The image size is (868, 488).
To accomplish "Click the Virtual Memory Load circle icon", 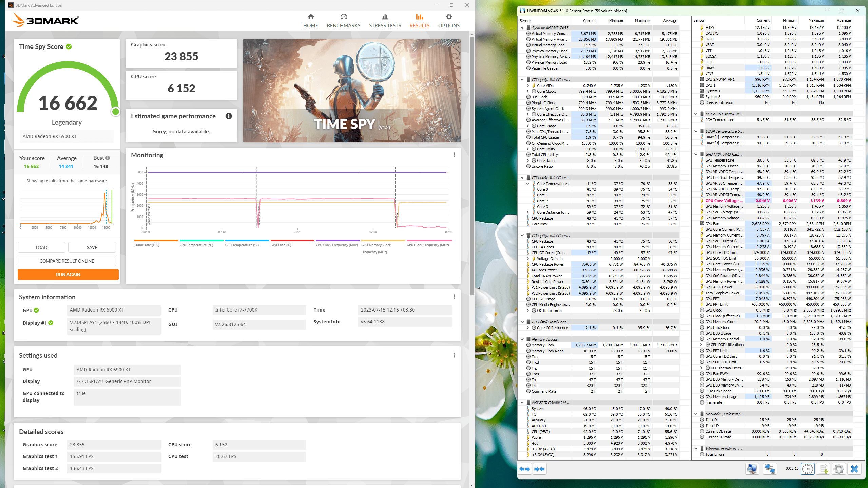I will coord(528,45).
